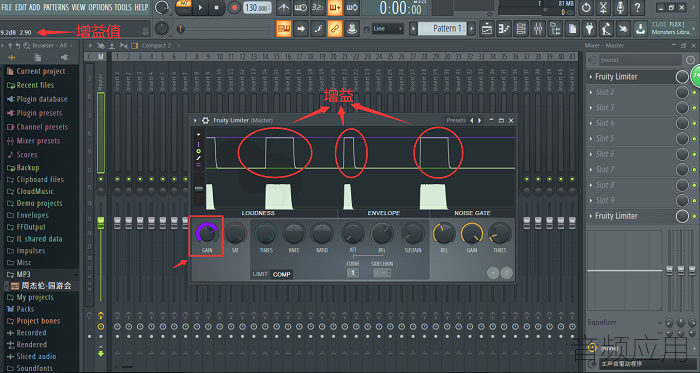Toggle blend recording overdub icon
The width and height of the screenshot is (700, 373).
(x=335, y=7)
